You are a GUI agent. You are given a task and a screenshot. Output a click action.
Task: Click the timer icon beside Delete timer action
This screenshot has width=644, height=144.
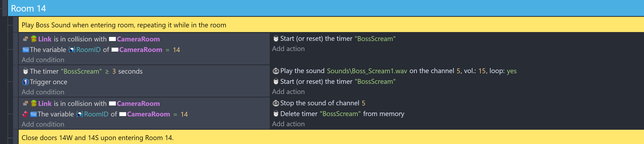276,114
